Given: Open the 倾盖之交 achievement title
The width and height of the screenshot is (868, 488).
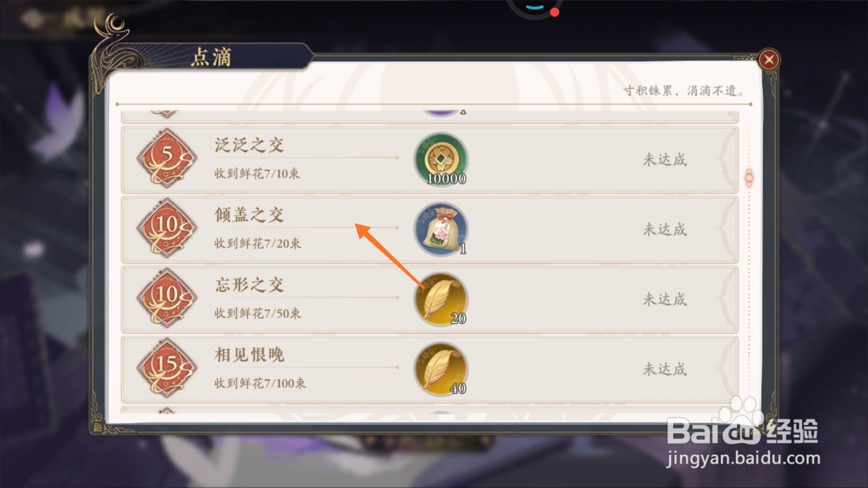Looking at the screenshot, I should [249, 215].
